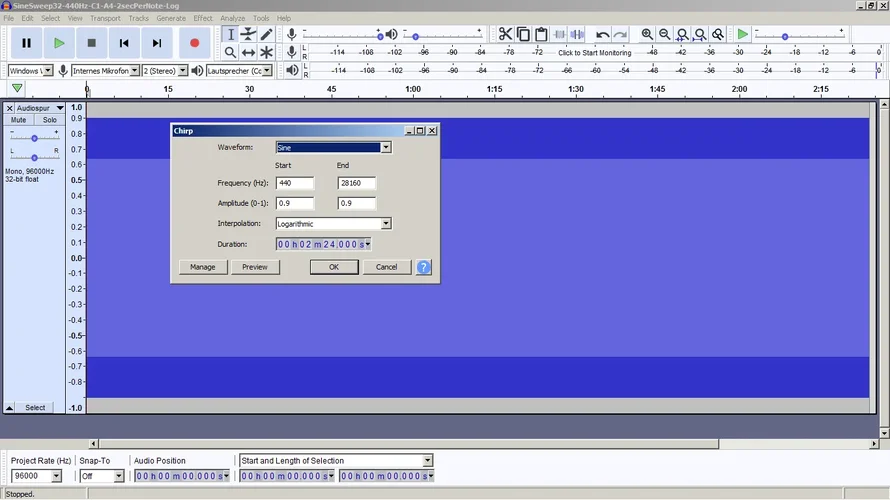Mute the Audiospur track
The width and height of the screenshot is (890, 500).
coord(19,120)
